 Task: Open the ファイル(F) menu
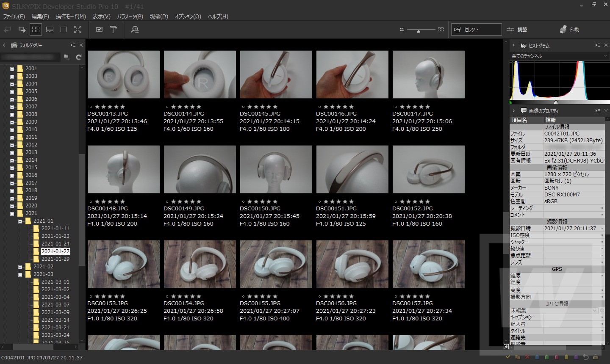pos(14,17)
